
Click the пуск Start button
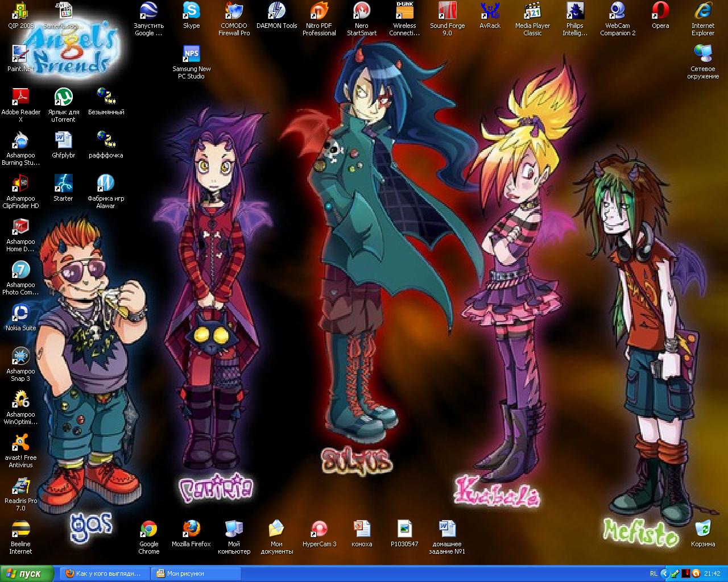click(27, 573)
